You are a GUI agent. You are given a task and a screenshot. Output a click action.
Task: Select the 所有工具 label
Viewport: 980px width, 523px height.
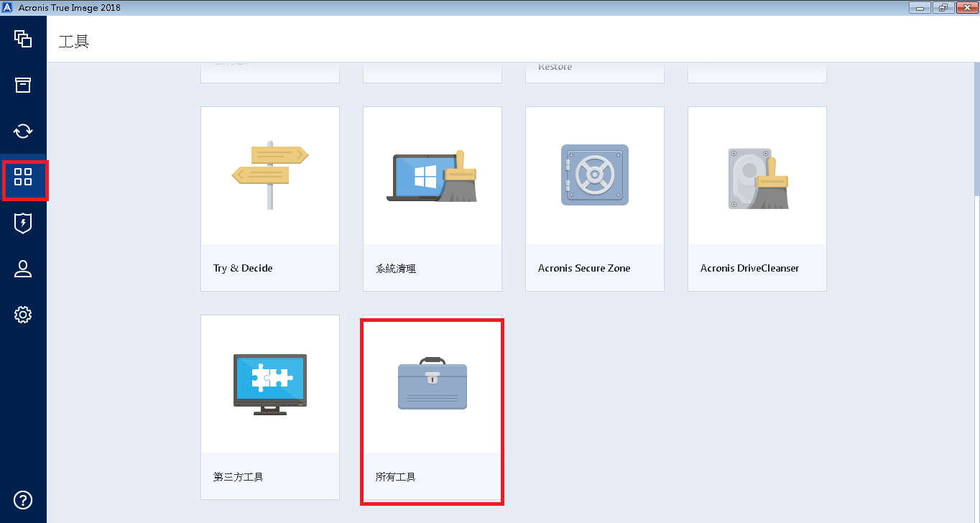[396, 477]
